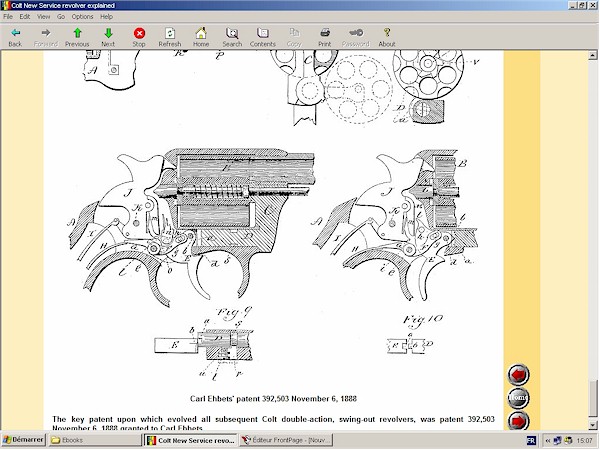Print the page using printer icon

tap(324, 37)
